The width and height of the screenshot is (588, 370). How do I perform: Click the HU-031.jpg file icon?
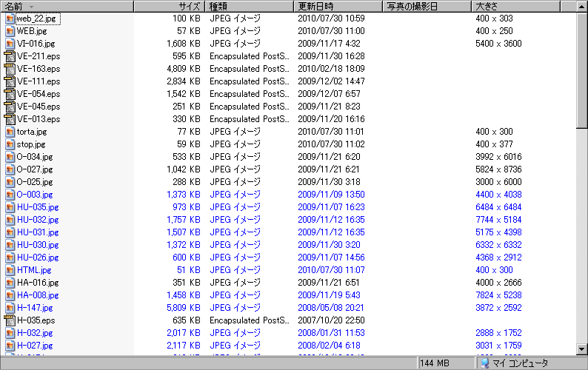click(10, 232)
